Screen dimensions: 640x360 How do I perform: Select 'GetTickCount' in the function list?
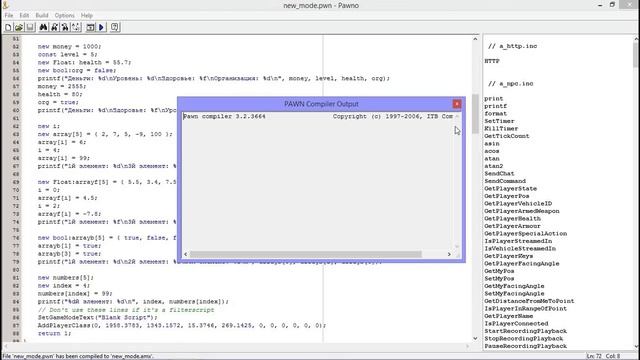(507, 136)
